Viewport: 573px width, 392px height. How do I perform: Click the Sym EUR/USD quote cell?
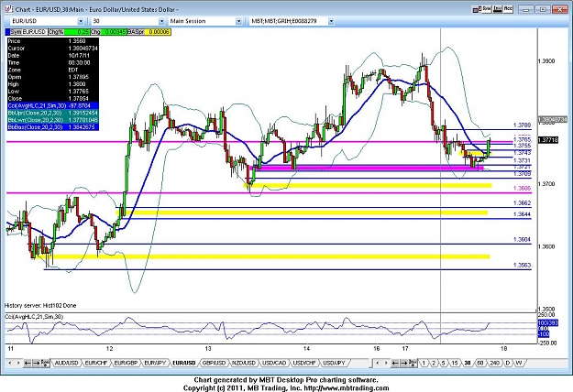[27, 32]
